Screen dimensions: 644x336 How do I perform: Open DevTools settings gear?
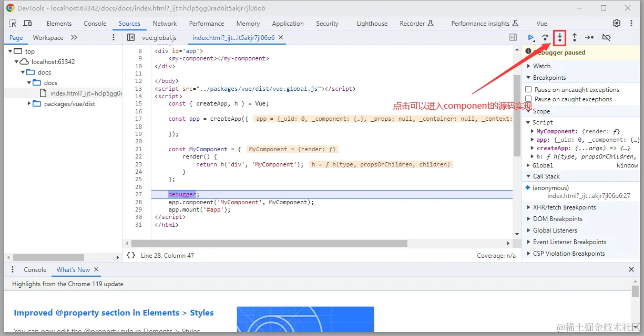coord(617,24)
